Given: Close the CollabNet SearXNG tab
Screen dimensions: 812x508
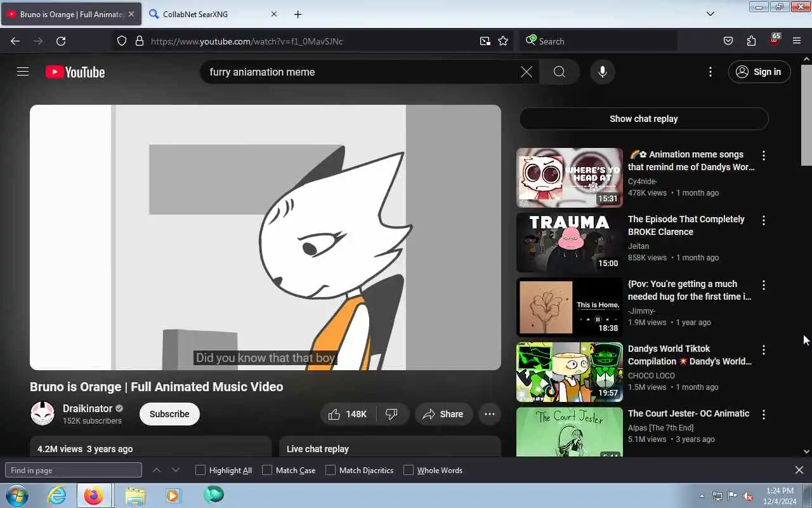Looking at the screenshot, I should 274,14.
